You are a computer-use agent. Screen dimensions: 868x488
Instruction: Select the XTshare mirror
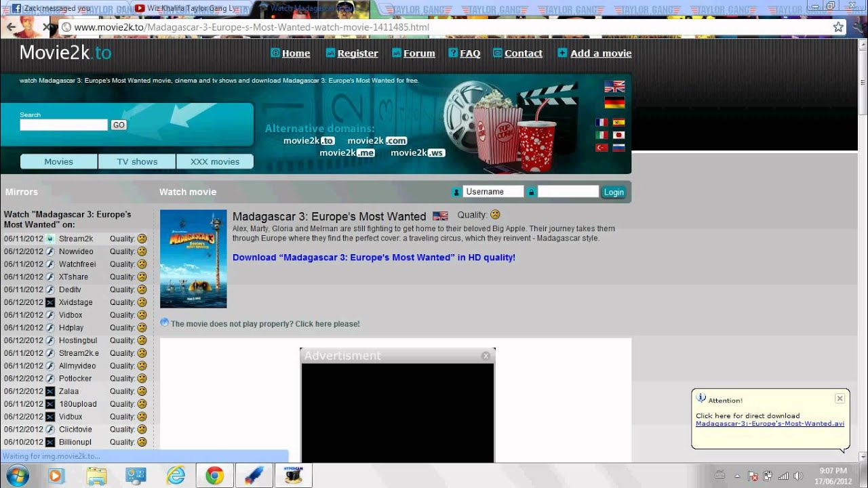pos(73,277)
